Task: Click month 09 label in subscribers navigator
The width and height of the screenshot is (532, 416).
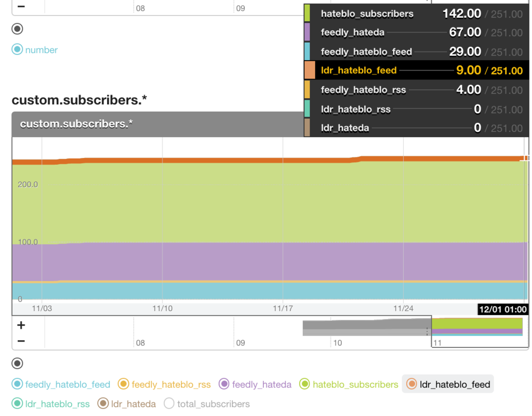Action: click(x=241, y=343)
